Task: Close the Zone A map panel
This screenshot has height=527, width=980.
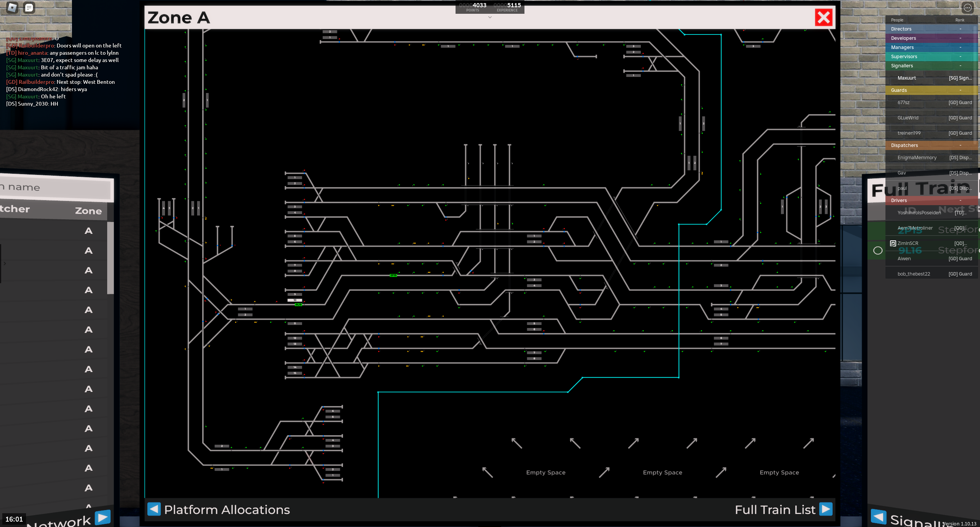Action: [x=823, y=18]
